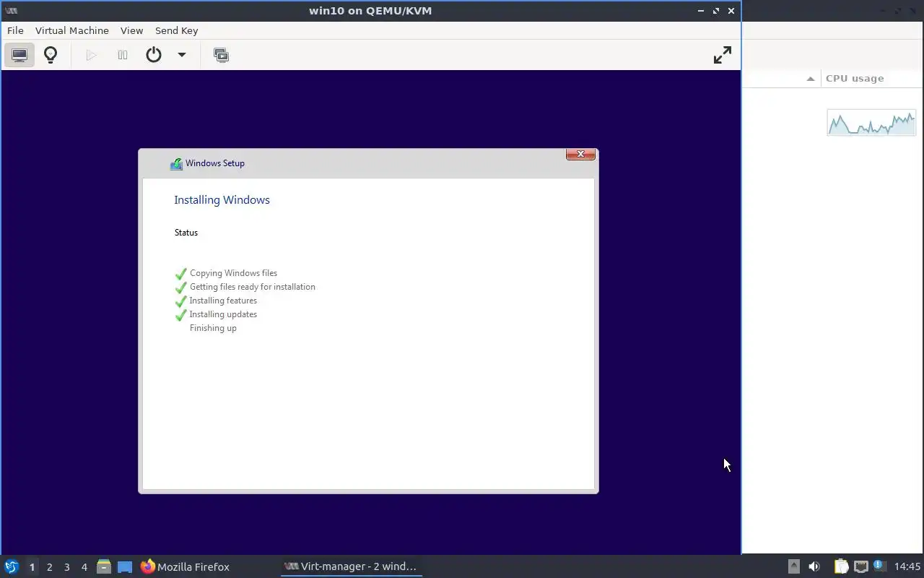Click the Copying Windows files checkmark
This screenshot has width=924, height=578.
180,274
